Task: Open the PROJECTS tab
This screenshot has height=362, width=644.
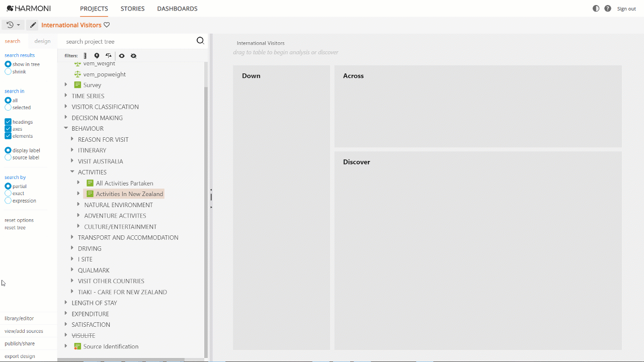Action: click(94, 9)
